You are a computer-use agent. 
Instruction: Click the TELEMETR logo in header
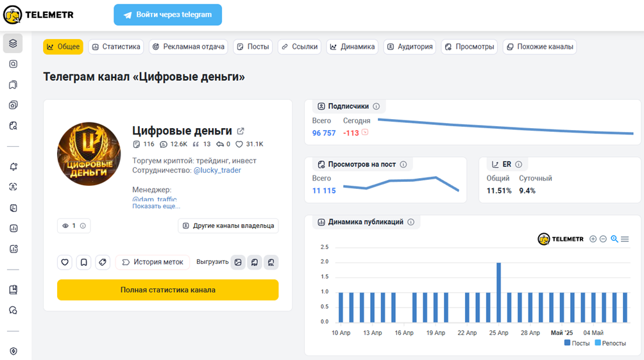(38, 15)
